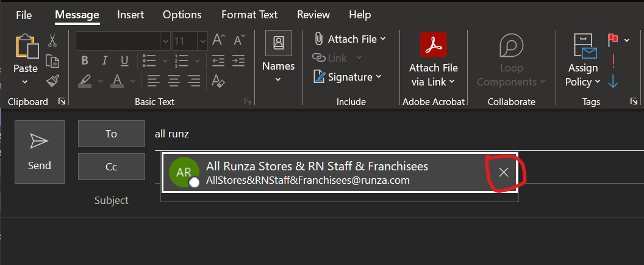644x265 pixels.
Task: Decrease font size with shrink icon
Action: point(239,40)
